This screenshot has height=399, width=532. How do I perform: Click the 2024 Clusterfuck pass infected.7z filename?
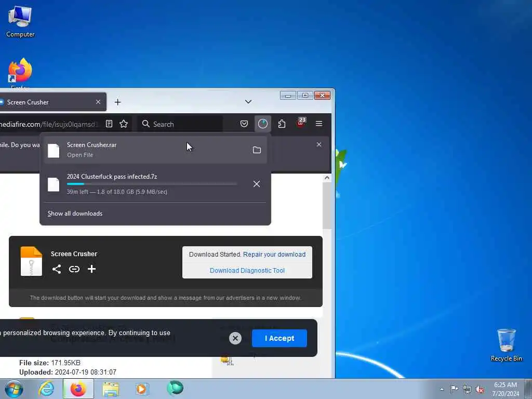[x=112, y=177]
